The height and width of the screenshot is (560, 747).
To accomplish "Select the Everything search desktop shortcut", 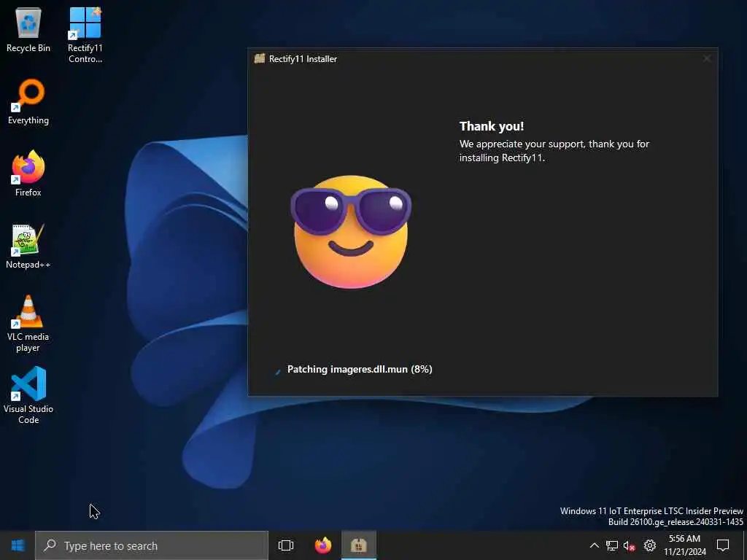I will pyautogui.click(x=28, y=102).
